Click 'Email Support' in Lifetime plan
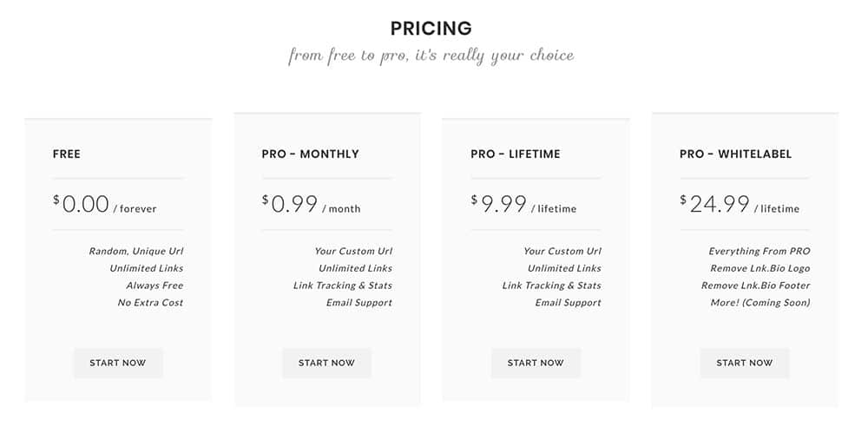 pos(568,303)
